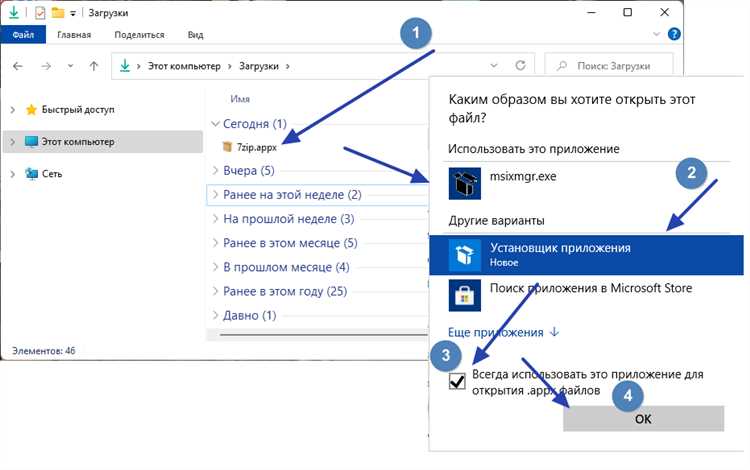Open address bar history dropdown
The width and height of the screenshot is (750, 470).
coord(494,66)
